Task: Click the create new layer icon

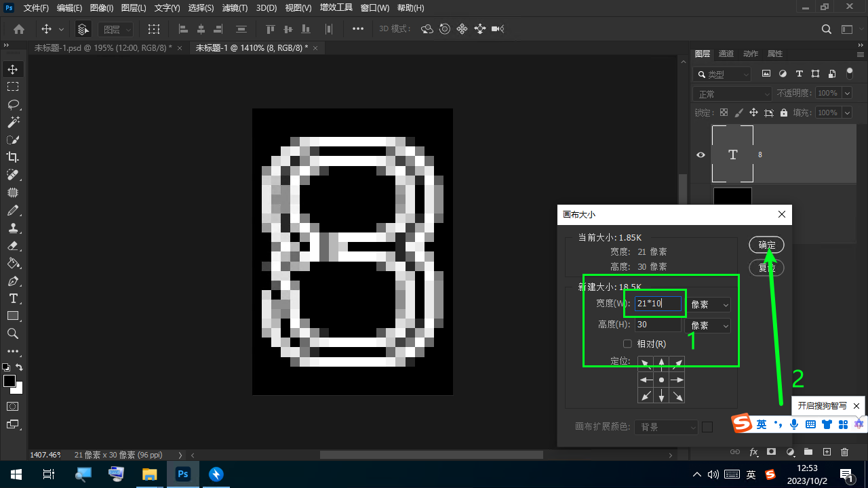Action: pos(827,452)
